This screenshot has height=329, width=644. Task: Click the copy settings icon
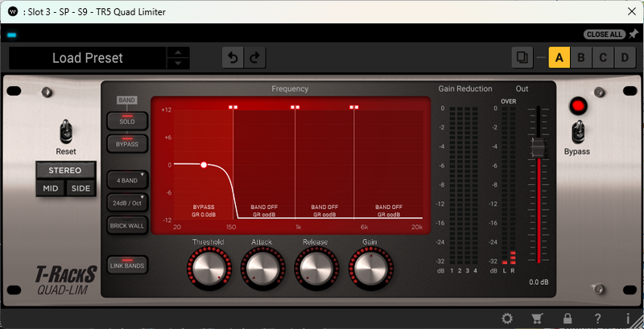(522, 57)
